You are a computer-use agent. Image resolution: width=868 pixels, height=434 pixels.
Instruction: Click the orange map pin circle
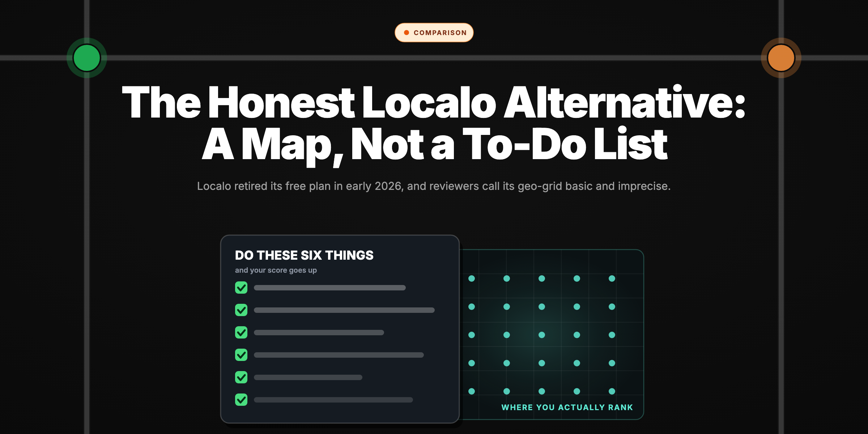coord(781,58)
